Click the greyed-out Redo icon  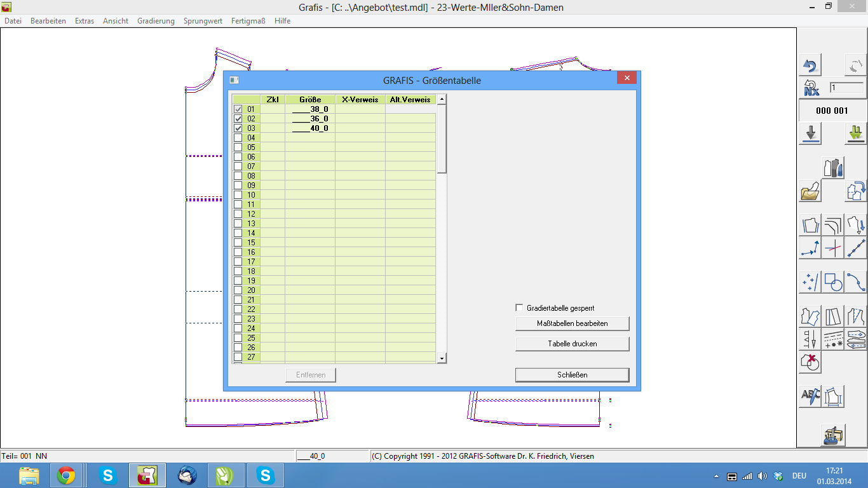point(855,65)
